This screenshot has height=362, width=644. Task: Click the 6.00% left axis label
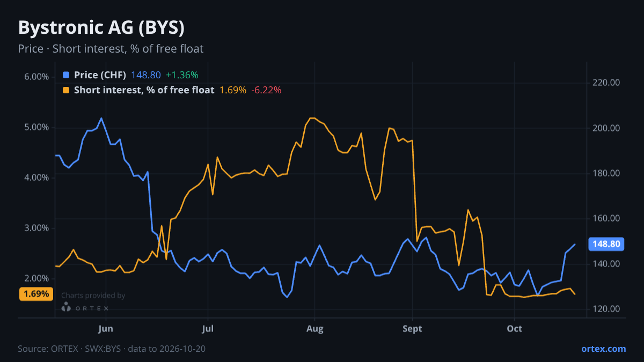click(x=36, y=77)
